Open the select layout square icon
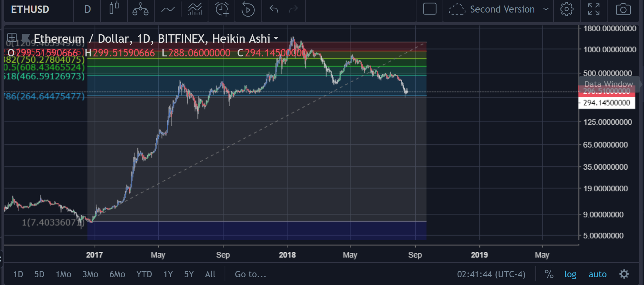Screen dimensions: 644x285 (x=430, y=9)
